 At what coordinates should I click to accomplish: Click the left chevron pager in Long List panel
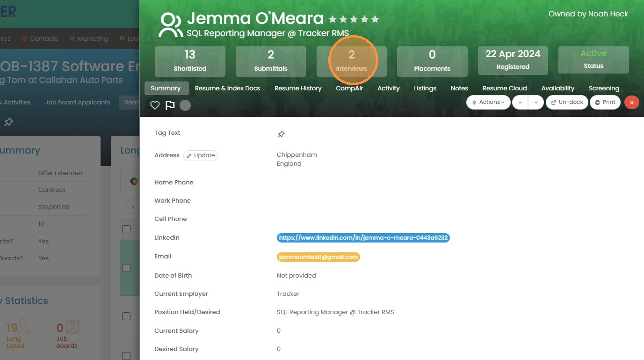pyautogui.click(x=133, y=207)
